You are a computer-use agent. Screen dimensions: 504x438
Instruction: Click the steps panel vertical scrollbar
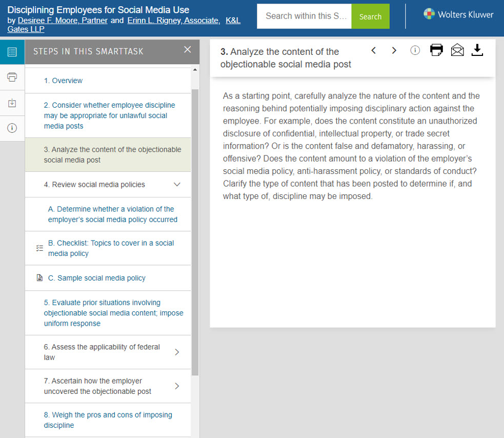pos(195,231)
